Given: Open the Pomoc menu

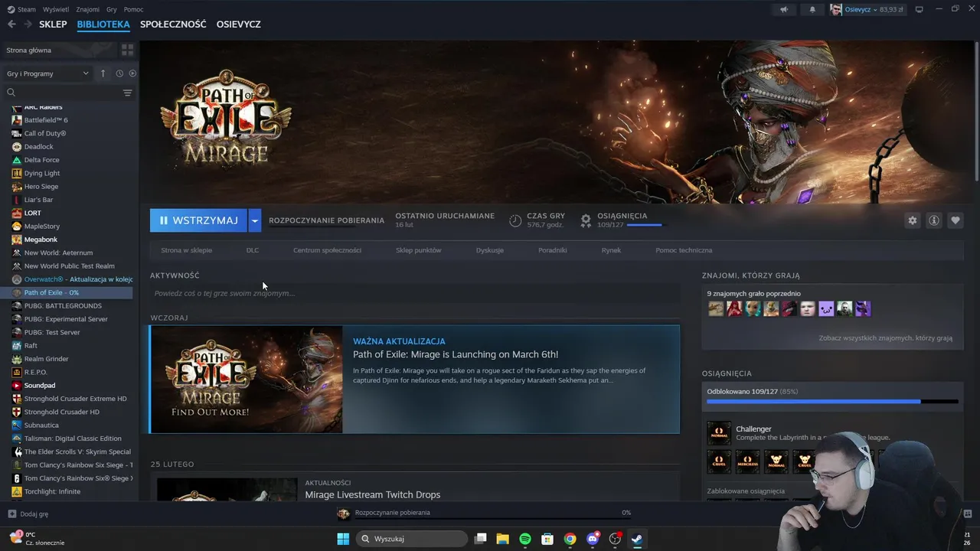Looking at the screenshot, I should point(134,9).
